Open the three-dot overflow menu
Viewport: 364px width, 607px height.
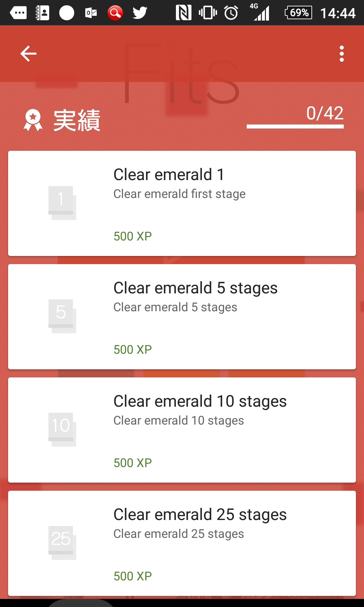click(342, 54)
